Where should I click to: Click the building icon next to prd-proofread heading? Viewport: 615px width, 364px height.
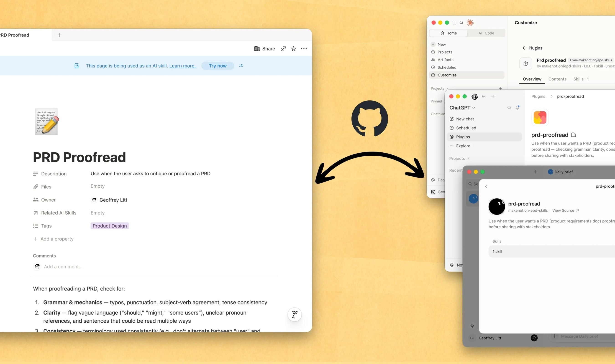tap(573, 135)
